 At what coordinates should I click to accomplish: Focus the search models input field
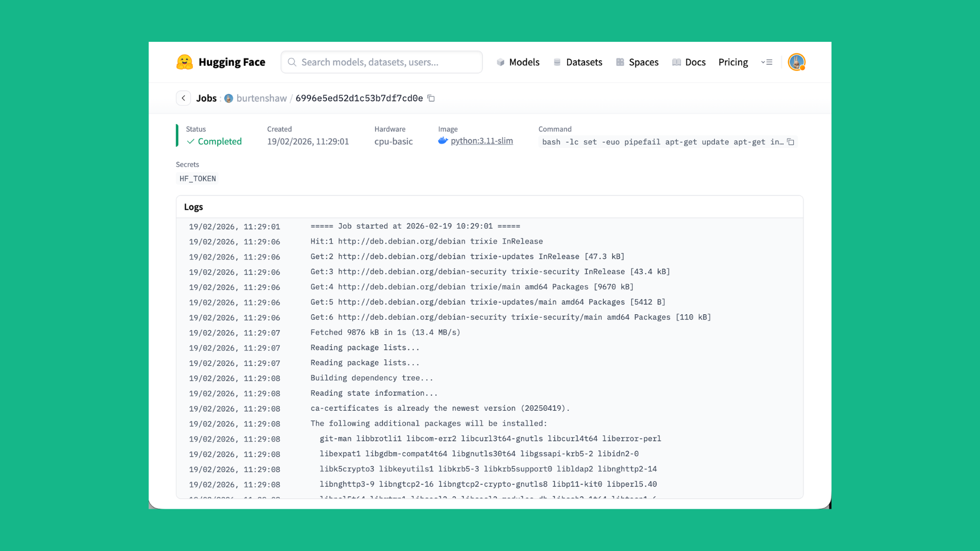[388, 62]
